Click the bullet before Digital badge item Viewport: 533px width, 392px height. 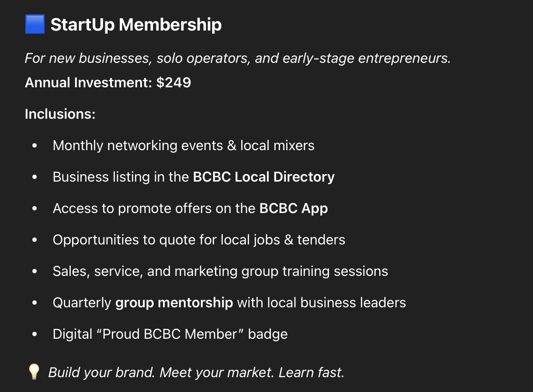[35, 334]
